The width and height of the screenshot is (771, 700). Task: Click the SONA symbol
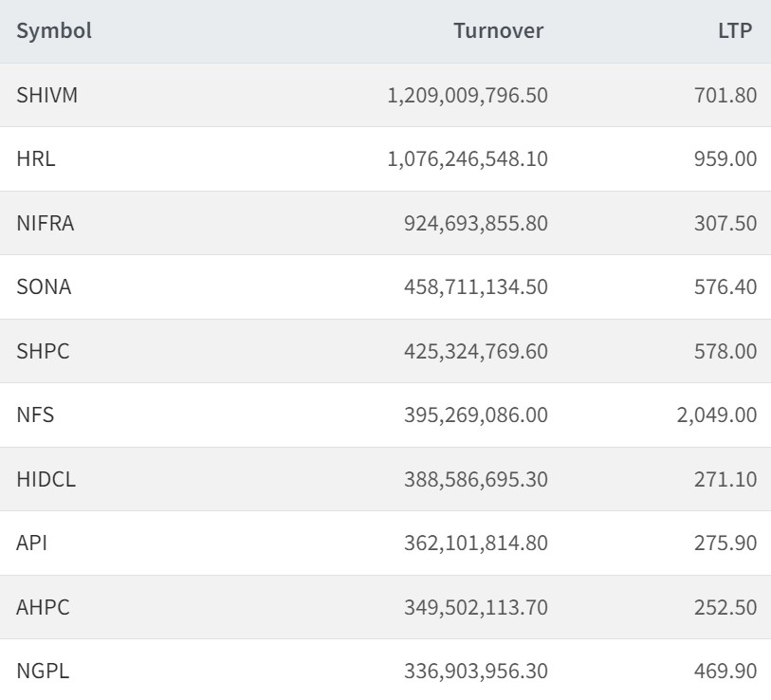tap(44, 286)
